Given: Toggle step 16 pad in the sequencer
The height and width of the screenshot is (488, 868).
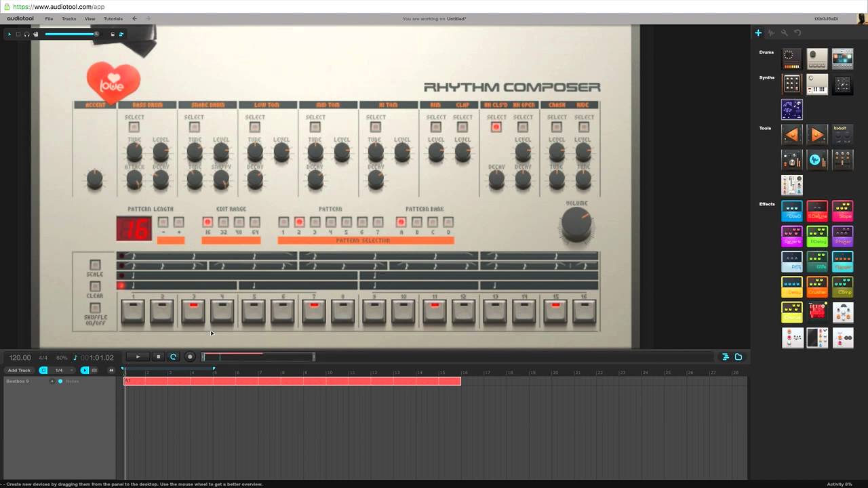Looking at the screenshot, I should (584, 312).
